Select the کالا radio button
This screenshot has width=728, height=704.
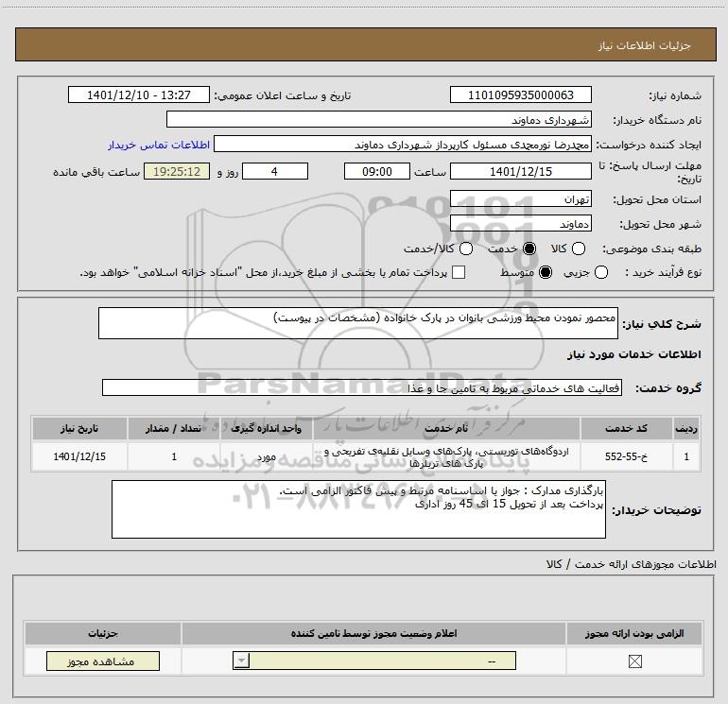[x=578, y=249]
